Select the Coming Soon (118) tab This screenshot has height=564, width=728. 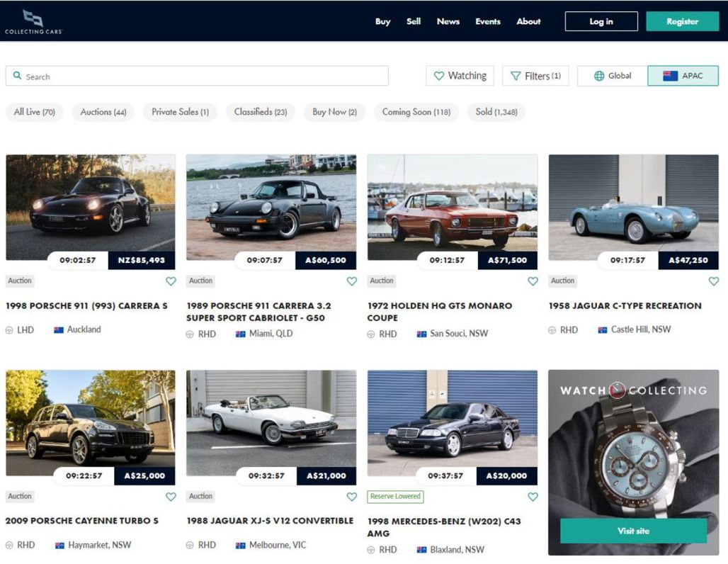pyautogui.click(x=416, y=112)
